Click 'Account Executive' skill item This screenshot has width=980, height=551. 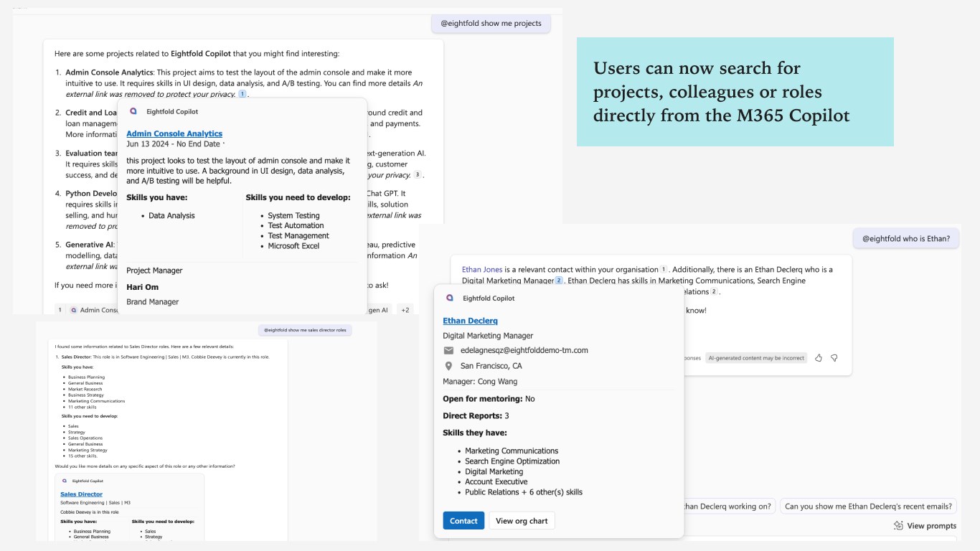tap(496, 481)
